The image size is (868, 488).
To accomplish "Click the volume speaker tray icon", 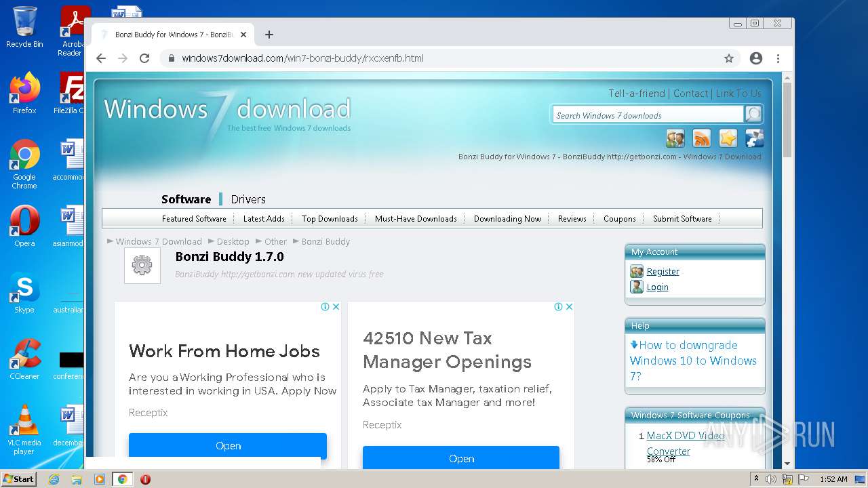I will tap(771, 479).
